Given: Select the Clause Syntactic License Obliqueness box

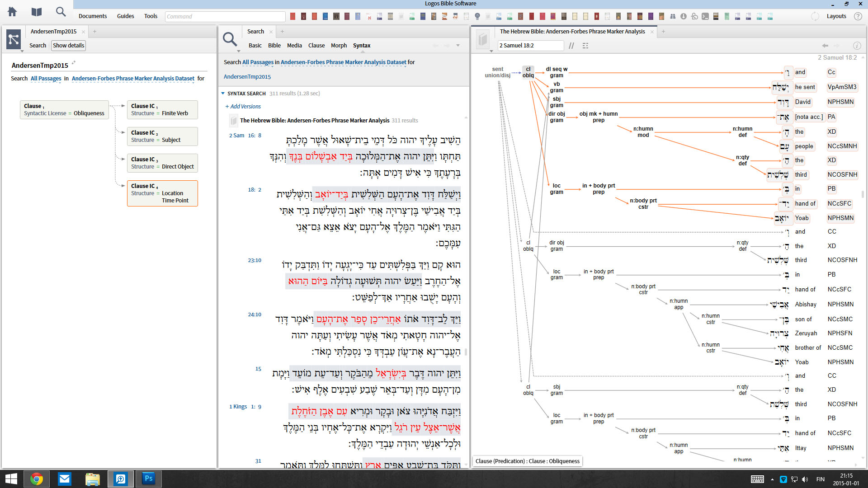Looking at the screenshot, I should pyautogui.click(x=64, y=110).
